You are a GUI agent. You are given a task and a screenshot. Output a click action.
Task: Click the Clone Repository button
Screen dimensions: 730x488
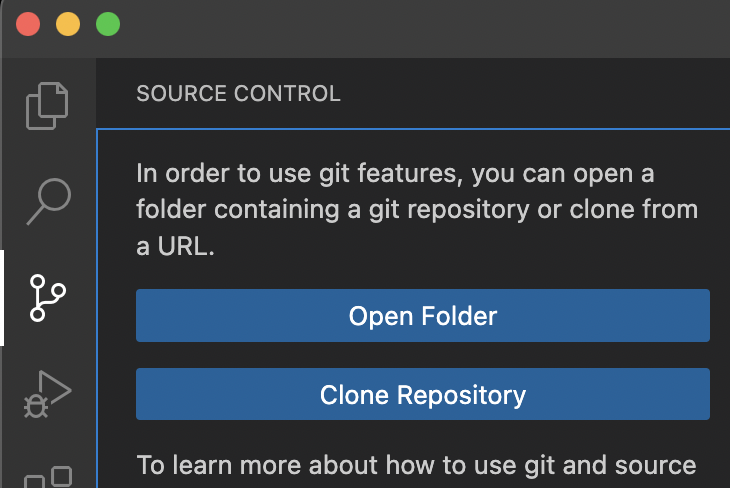click(423, 394)
